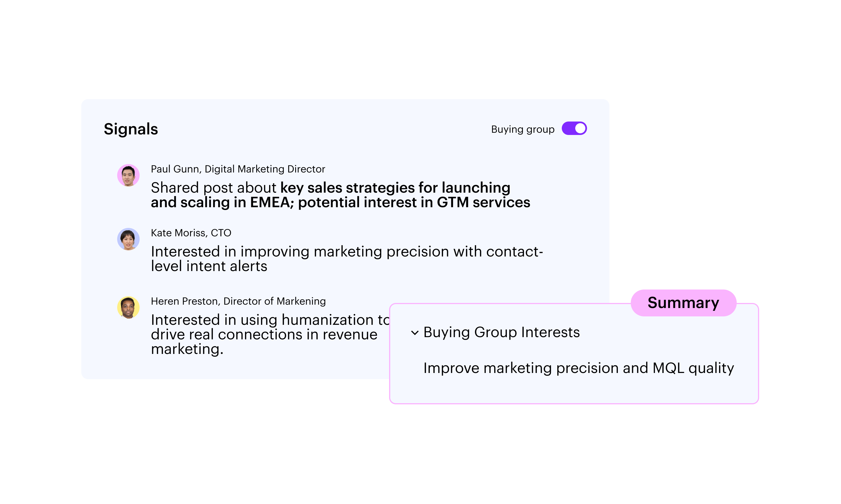This screenshot has height=504, width=841.
Task: Select the Summary tab badge
Action: click(x=683, y=303)
